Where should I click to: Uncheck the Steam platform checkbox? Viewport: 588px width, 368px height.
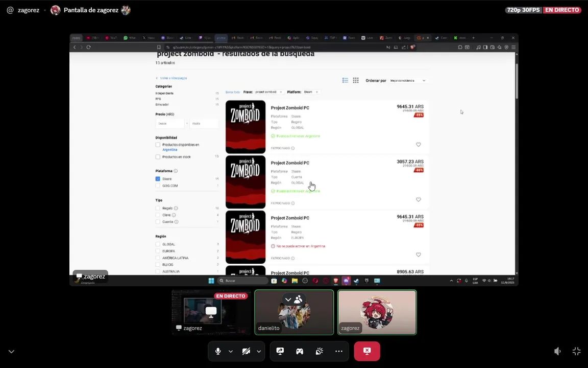(158, 179)
